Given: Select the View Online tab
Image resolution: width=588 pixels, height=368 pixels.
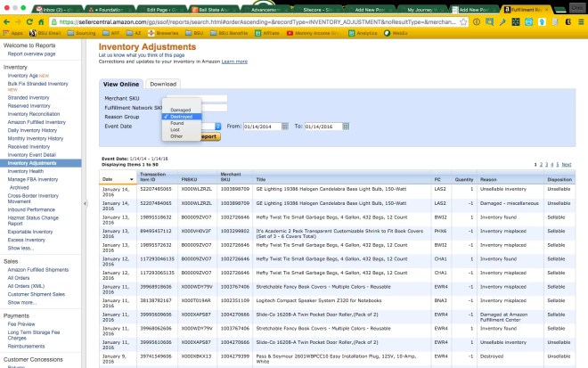Looking at the screenshot, I should (x=121, y=84).
